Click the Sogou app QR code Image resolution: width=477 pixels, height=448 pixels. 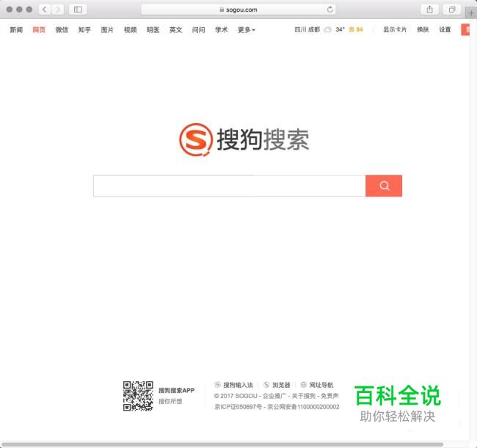point(138,396)
